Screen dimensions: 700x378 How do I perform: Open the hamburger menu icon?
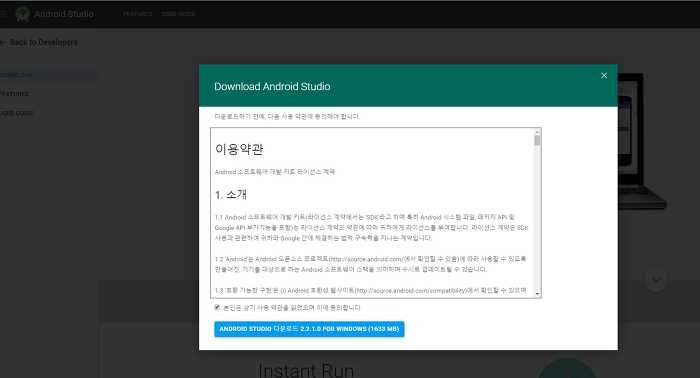click(x=3, y=14)
